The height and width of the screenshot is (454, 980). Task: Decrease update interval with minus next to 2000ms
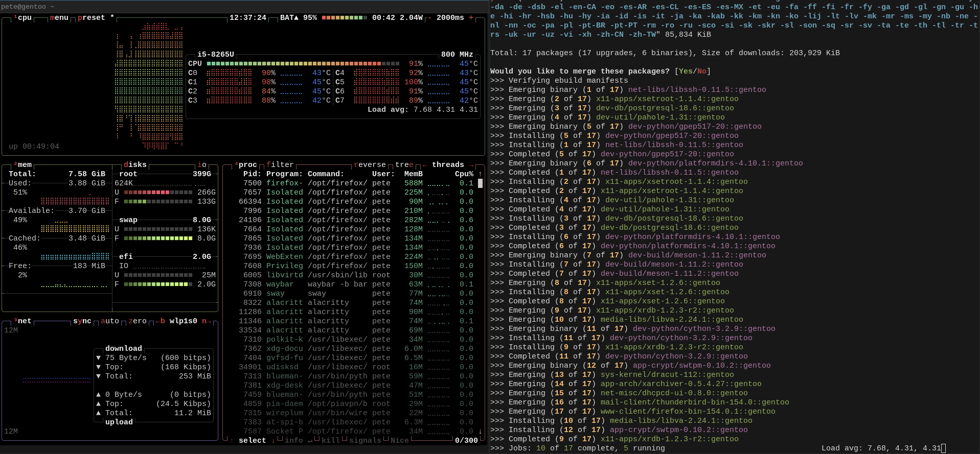[x=429, y=18]
